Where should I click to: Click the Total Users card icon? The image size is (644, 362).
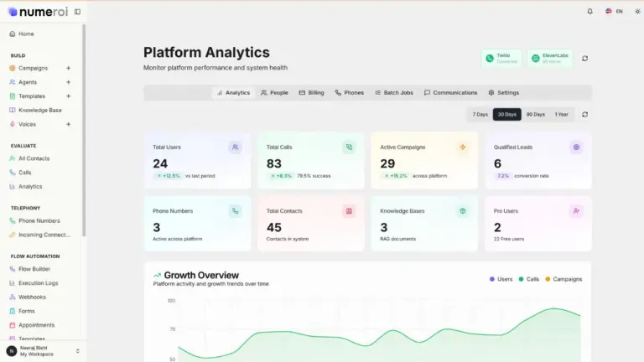[235, 147]
